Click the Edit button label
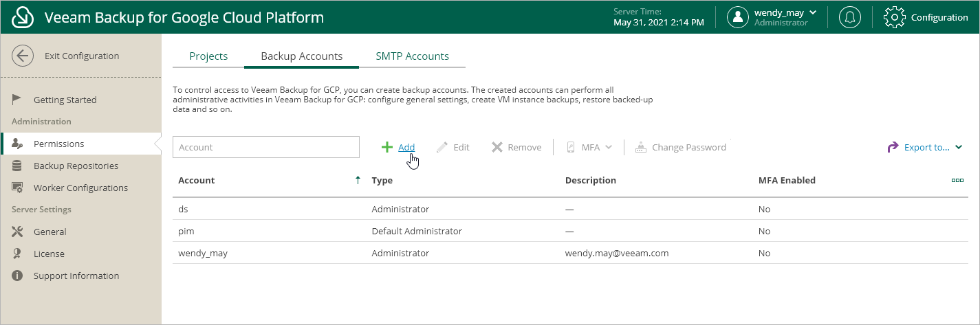Image resolution: width=980 pixels, height=325 pixels. 461,147
